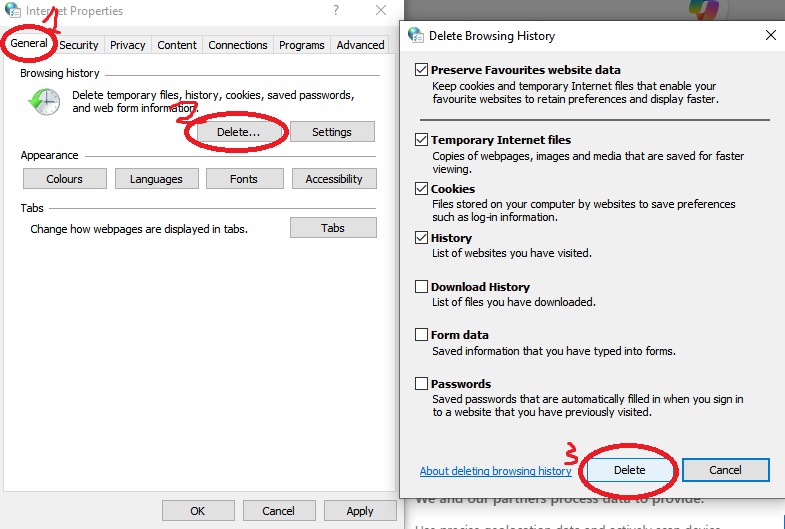This screenshot has height=529, width=785.
Task: Open About deleting browsing history link
Action: 495,471
